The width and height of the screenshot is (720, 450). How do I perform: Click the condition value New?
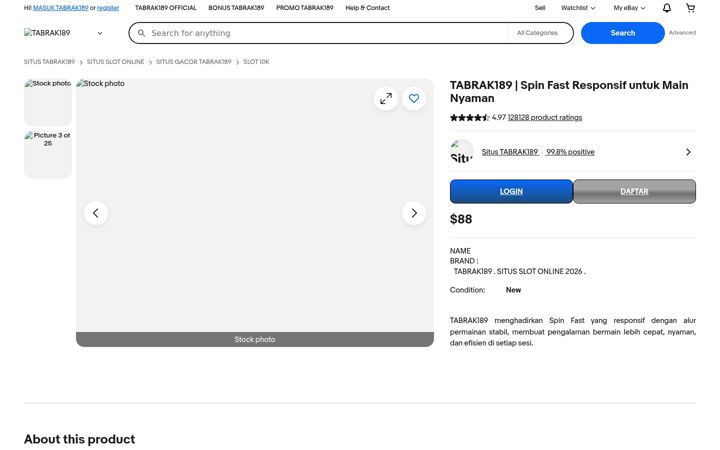(x=513, y=290)
